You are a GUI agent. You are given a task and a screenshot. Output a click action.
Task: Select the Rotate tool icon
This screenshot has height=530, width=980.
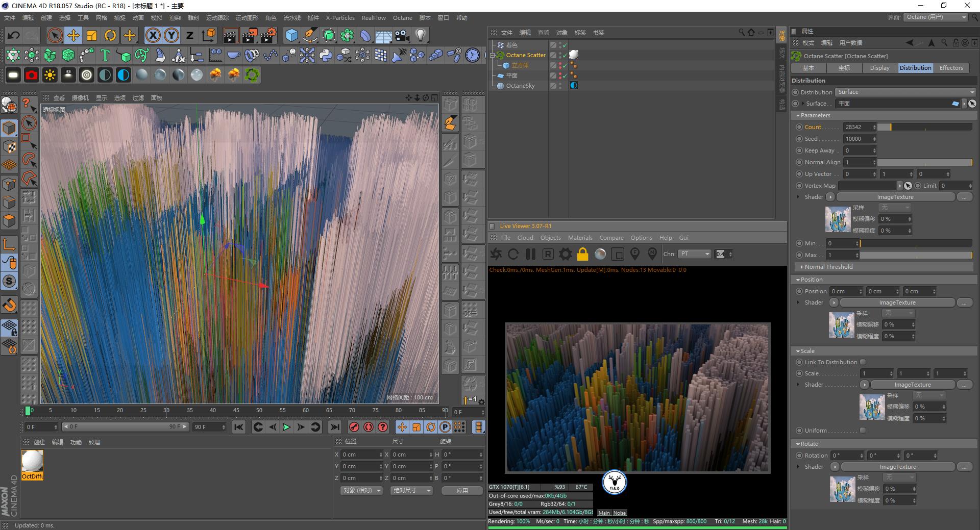pos(110,35)
